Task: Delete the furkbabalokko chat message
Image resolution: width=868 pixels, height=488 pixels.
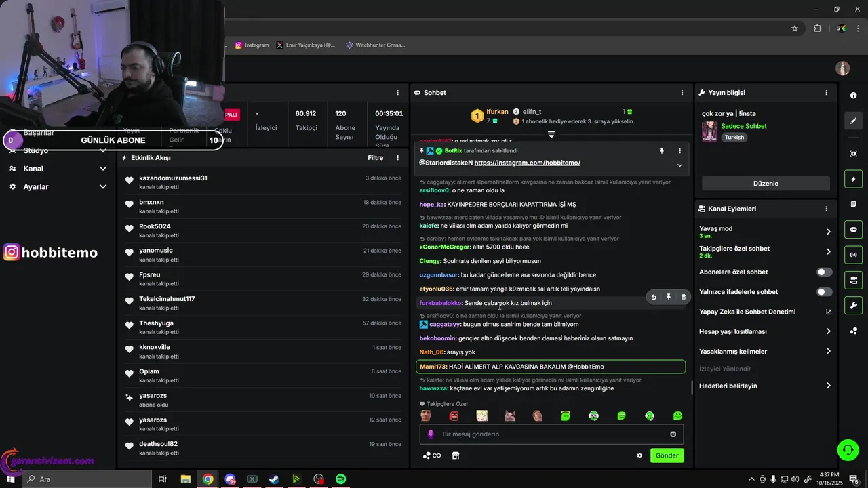Action: (x=683, y=297)
